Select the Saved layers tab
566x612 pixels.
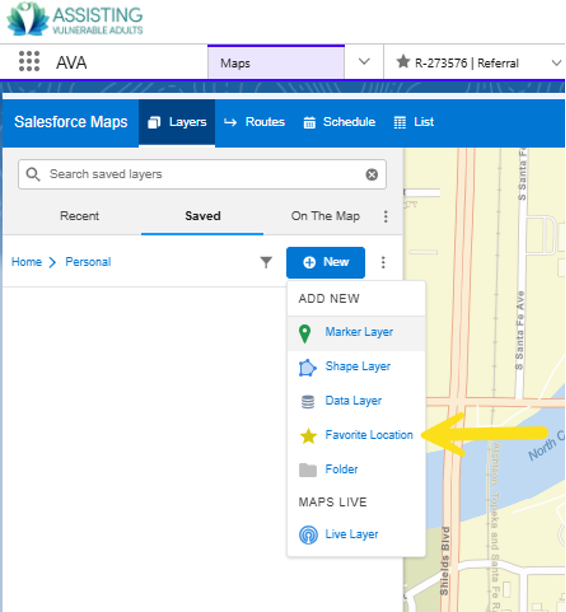click(x=203, y=216)
